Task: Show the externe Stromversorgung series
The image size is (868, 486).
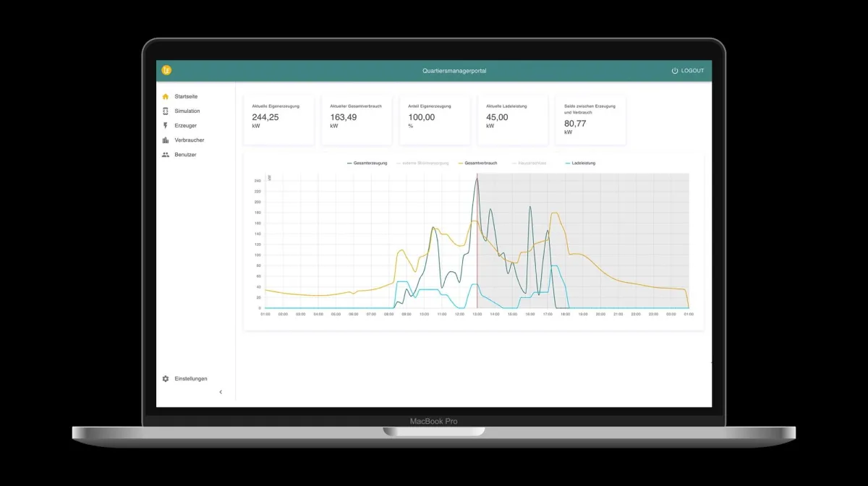Action: (x=422, y=163)
